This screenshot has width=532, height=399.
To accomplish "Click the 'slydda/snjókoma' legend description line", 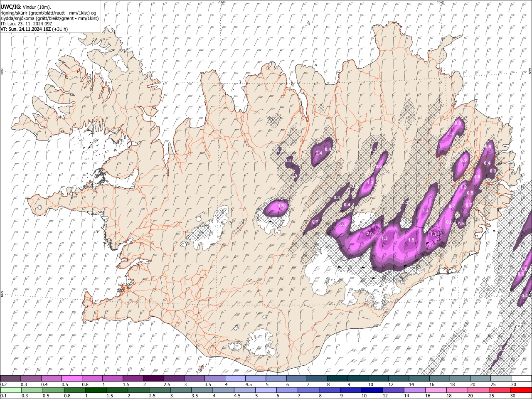I will coord(49,18).
